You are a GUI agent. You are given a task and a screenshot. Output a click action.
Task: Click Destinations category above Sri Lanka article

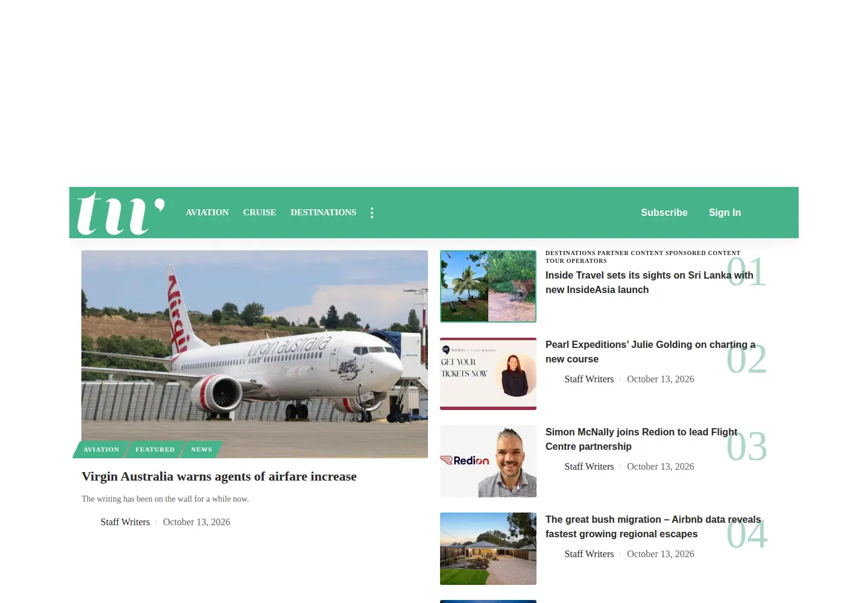(570, 253)
